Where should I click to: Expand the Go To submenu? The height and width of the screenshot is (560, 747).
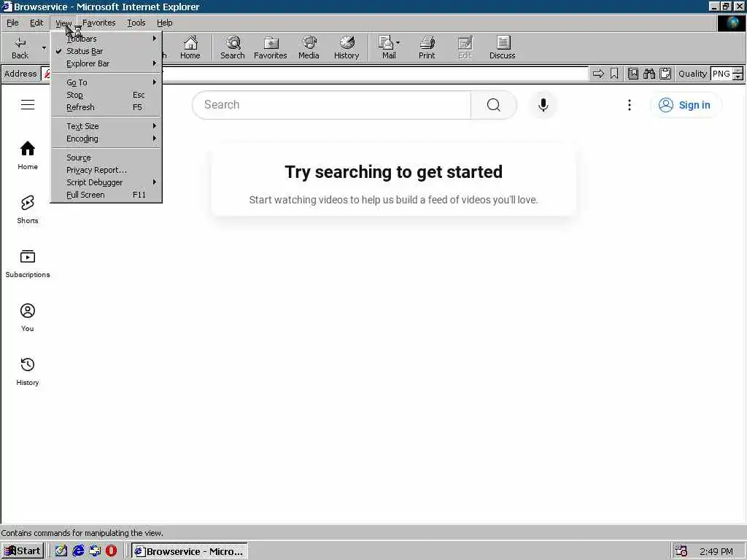tap(107, 82)
